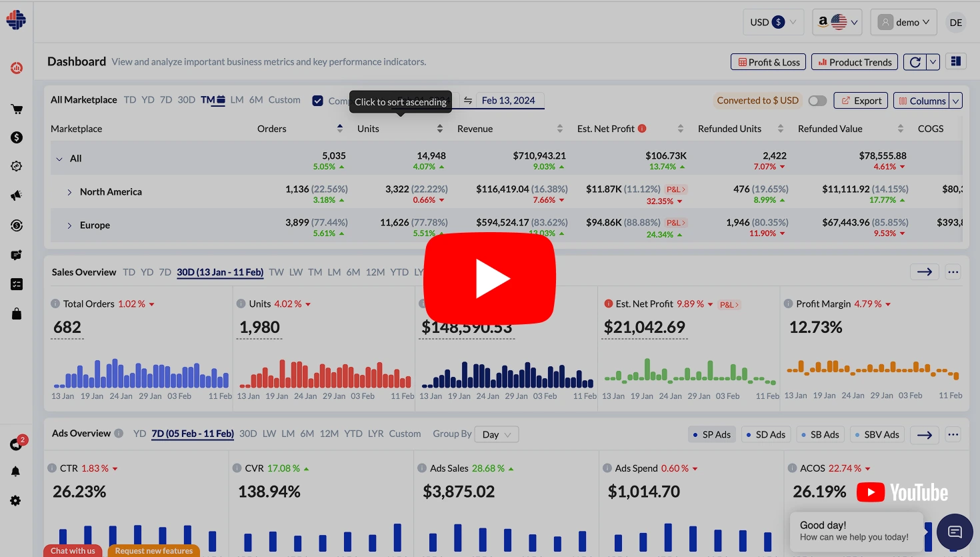Open the USD currency dropdown
Viewport: 980px width, 557px height.
773,22
